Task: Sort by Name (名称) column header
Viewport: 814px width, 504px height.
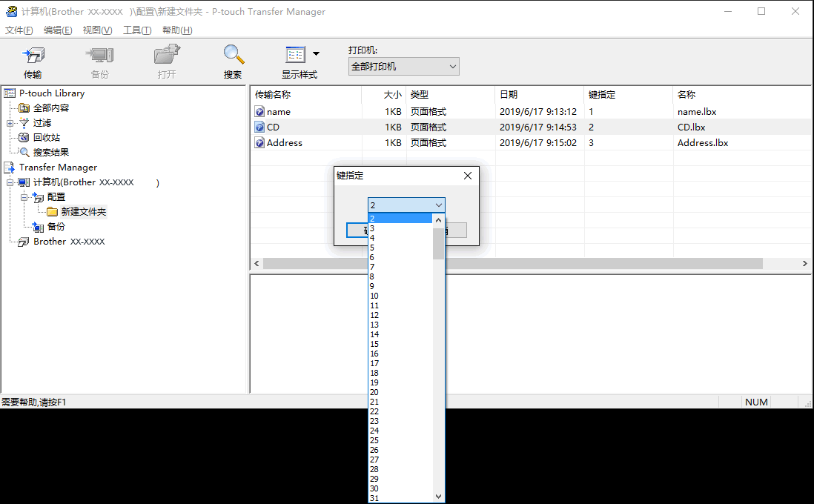Action: click(742, 94)
